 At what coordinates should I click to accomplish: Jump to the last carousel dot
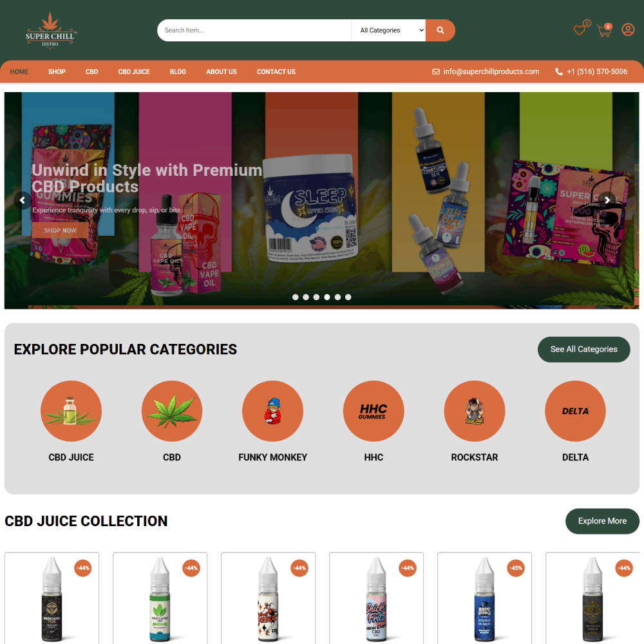[348, 297]
